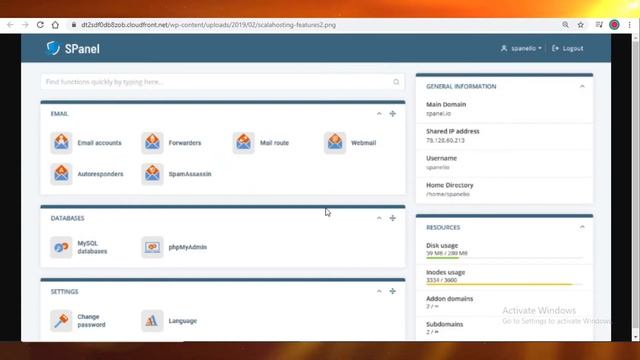The width and height of the screenshot is (640, 360).
Task: Open the phpMyAdmin icon
Action: click(152, 247)
